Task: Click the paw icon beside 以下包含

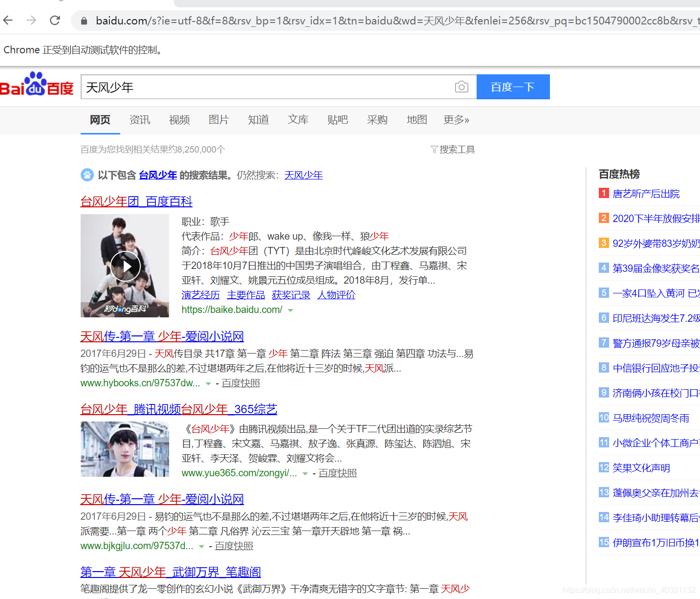Action: (x=87, y=175)
